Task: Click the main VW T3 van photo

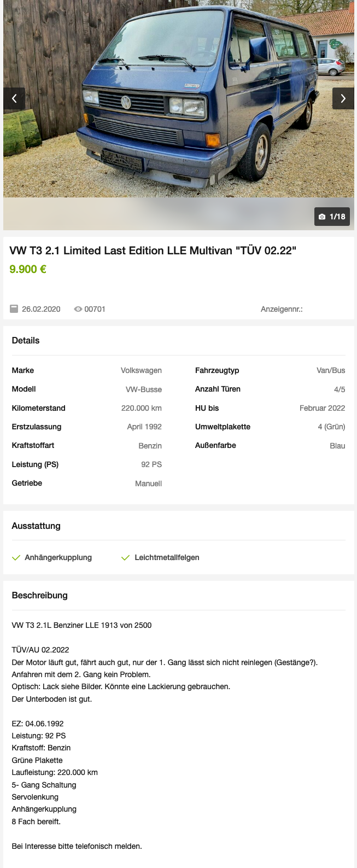Action: tap(179, 98)
